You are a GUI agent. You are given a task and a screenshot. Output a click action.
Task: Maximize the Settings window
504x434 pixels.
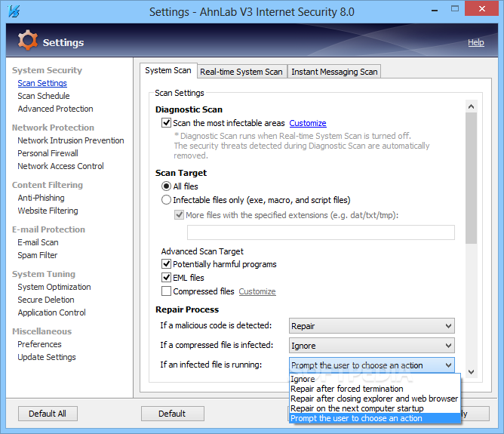coord(455,9)
